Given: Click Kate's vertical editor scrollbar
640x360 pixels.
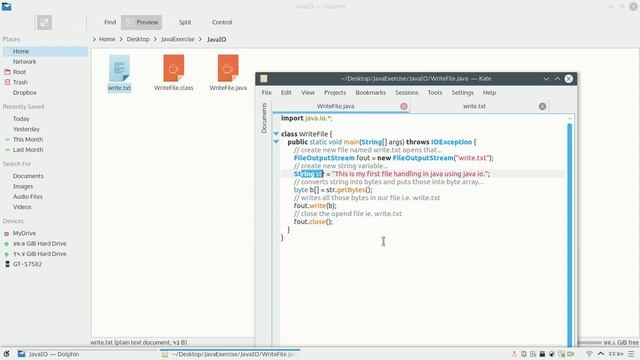Looking at the screenshot, I should 569,235.
